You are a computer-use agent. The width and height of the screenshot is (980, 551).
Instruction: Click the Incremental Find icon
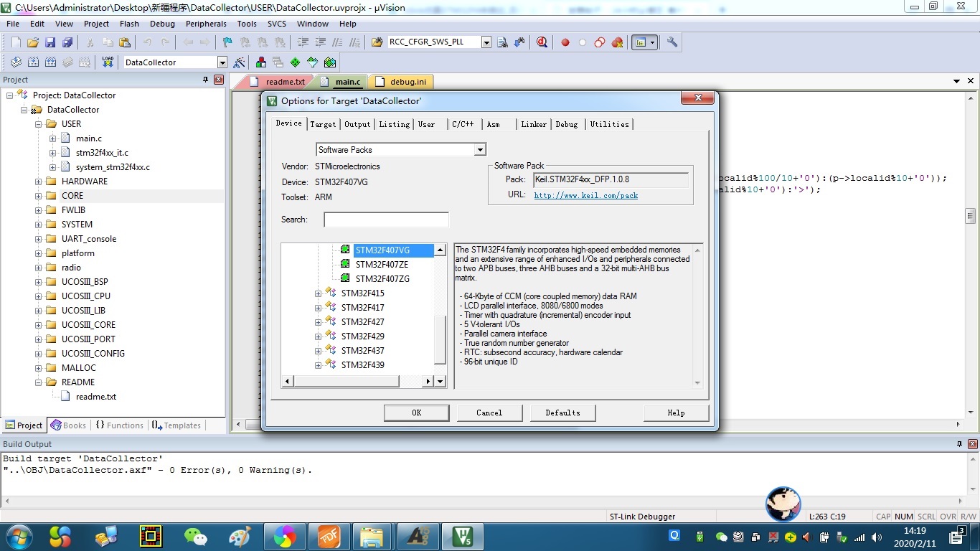click(x=519, y=42)
